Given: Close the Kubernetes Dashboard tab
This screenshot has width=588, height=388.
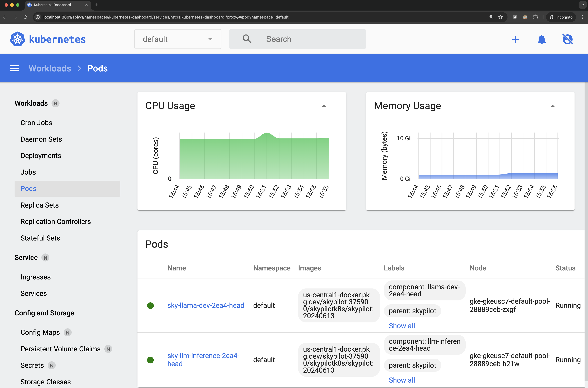Looking at the screenshot, I should tap(86, 5).
